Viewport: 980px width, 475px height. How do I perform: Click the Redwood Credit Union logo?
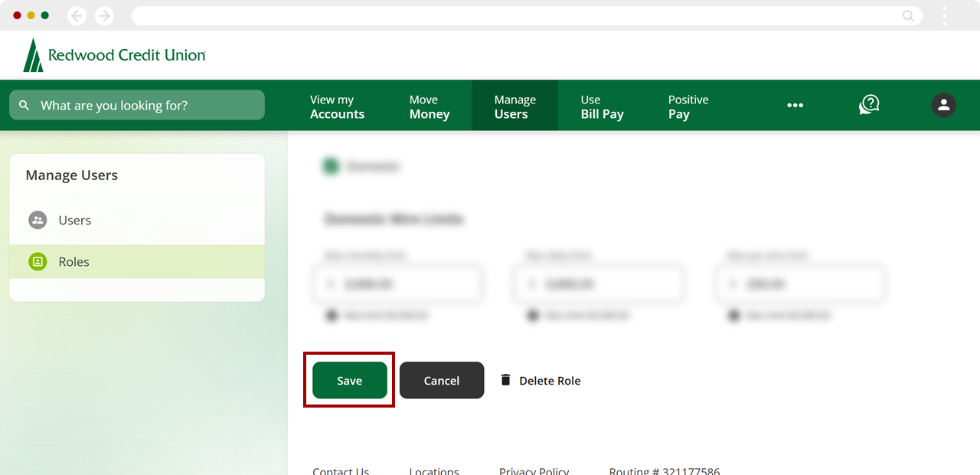[114, 55]
